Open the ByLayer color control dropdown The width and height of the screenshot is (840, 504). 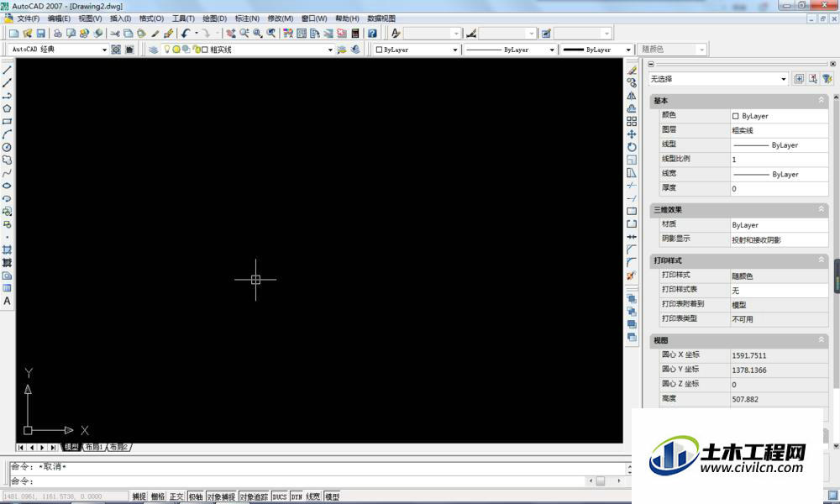coord(454,50)
